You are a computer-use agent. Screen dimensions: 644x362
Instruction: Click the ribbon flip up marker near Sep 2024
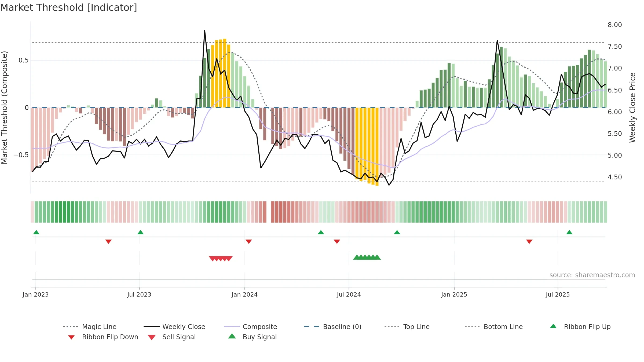click(397, 232)
